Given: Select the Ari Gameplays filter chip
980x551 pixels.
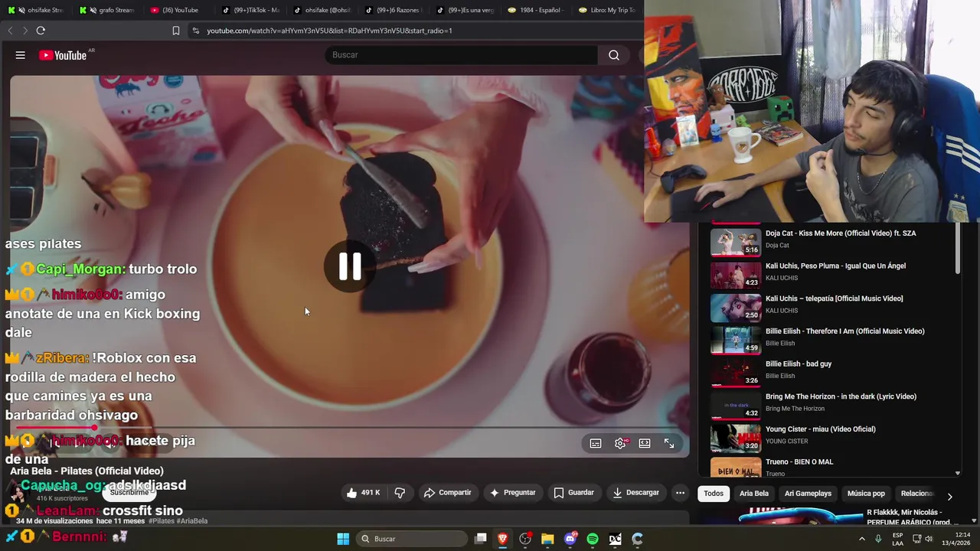Looking at the screenshot, I should [x=808, y=494].
